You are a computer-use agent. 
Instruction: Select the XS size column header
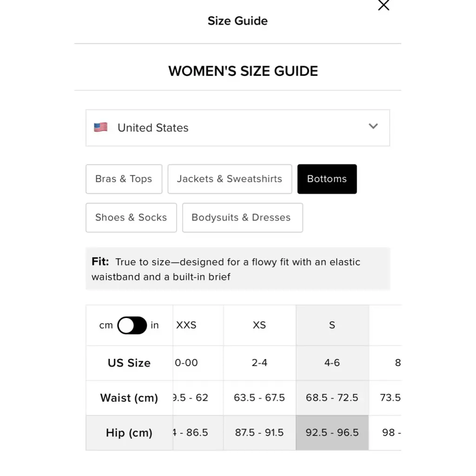[x=259, y=325]
